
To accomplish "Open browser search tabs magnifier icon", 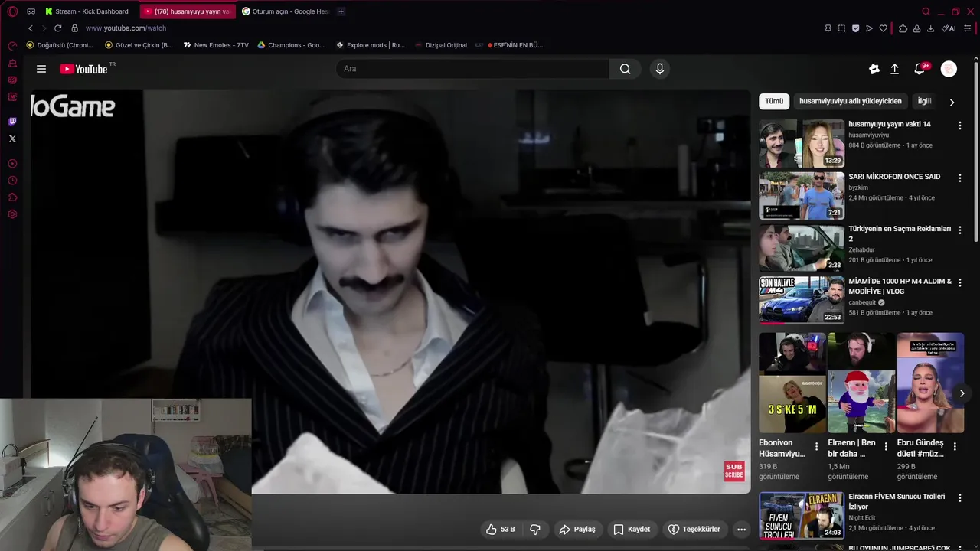I will 926,11.
